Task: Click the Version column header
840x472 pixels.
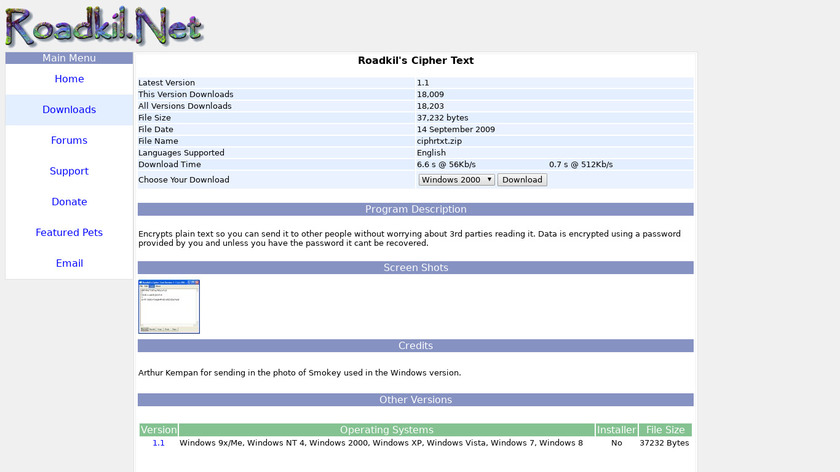Action: pos(158,430)
